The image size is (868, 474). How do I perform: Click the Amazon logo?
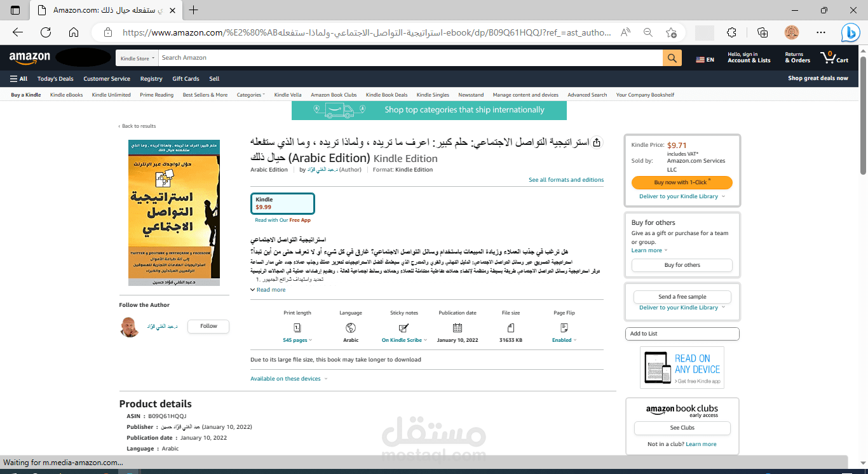(x=29, y=58)
